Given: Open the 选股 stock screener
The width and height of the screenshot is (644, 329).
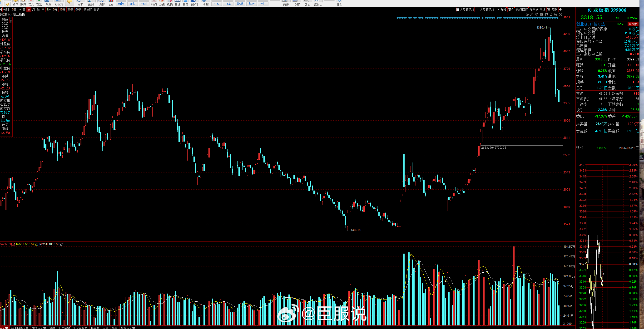Looking at the screenshot, I should [x=102, y=3].
